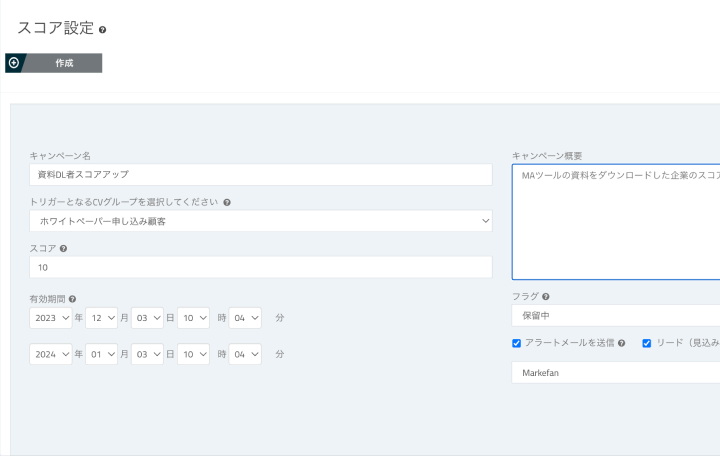
Task: Click the plus circle icon on 作成 button
Action: (x=14, y=63)
